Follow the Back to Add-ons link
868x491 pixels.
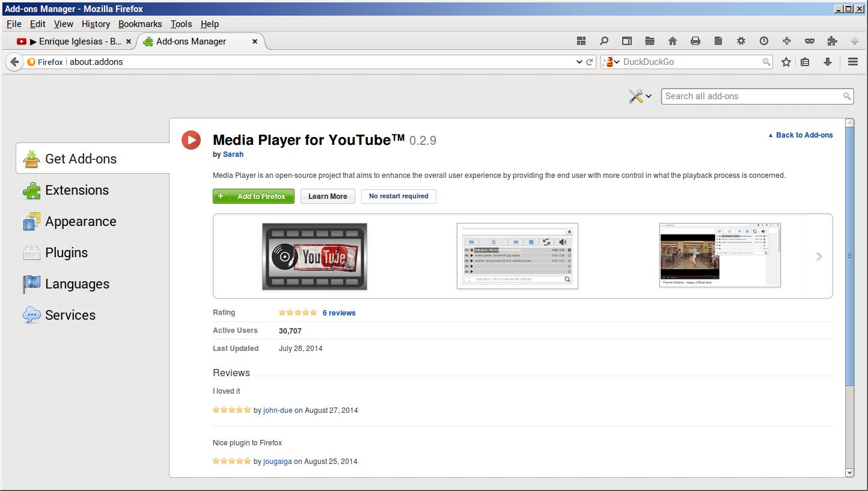pyautogui.click(x=804, y=135)
